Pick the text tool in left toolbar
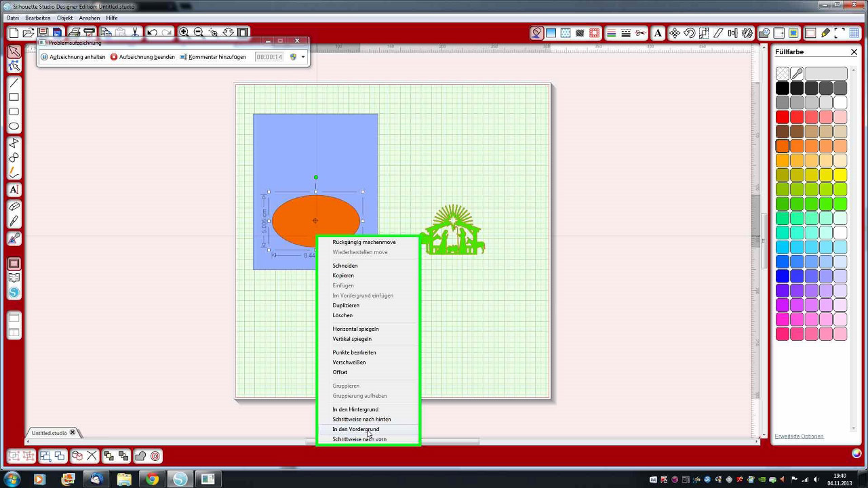The width and height of the screenshot is (868, 488). point(14,190)
